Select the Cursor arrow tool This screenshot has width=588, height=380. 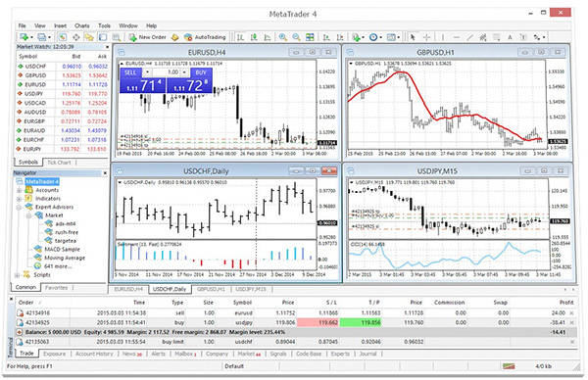(413, 37)
